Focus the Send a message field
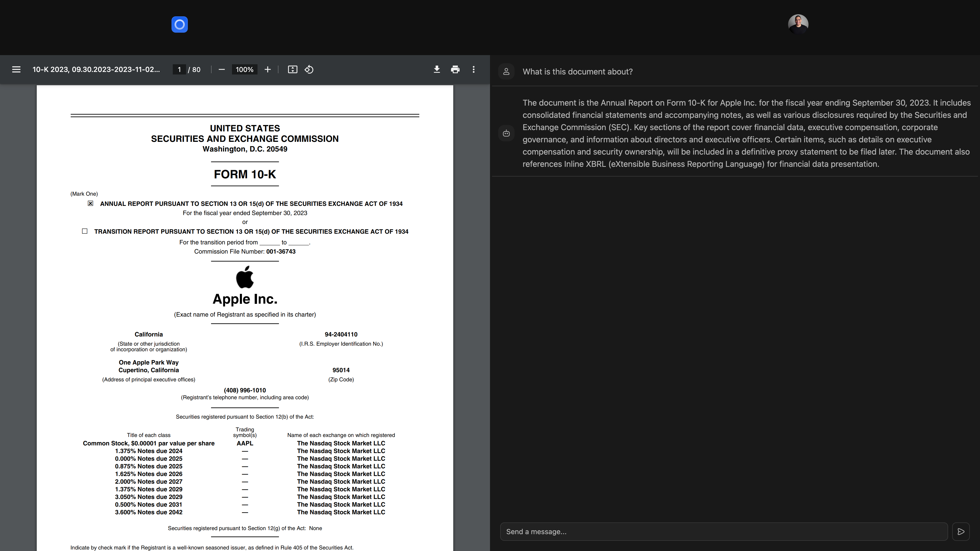 click(x=723, y=532)
